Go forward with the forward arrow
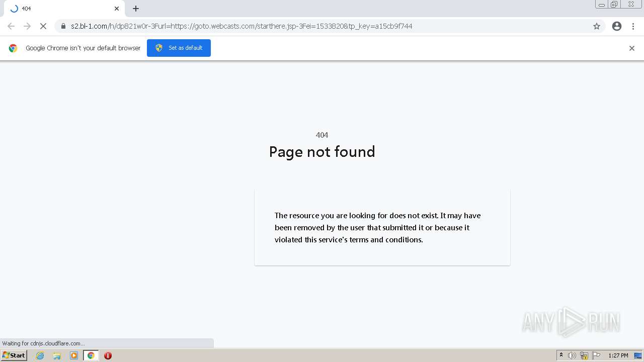This screenshot has width=644, height=362. [x=27, y=26]
